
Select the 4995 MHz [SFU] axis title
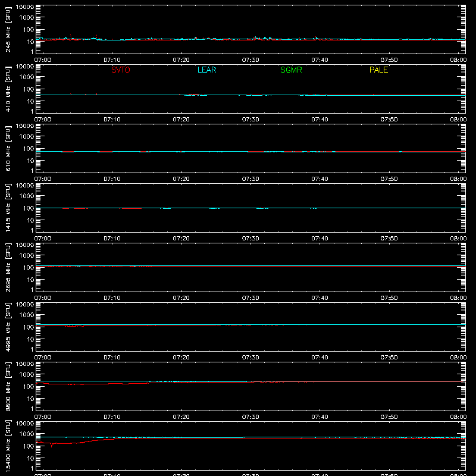(8, 327)
